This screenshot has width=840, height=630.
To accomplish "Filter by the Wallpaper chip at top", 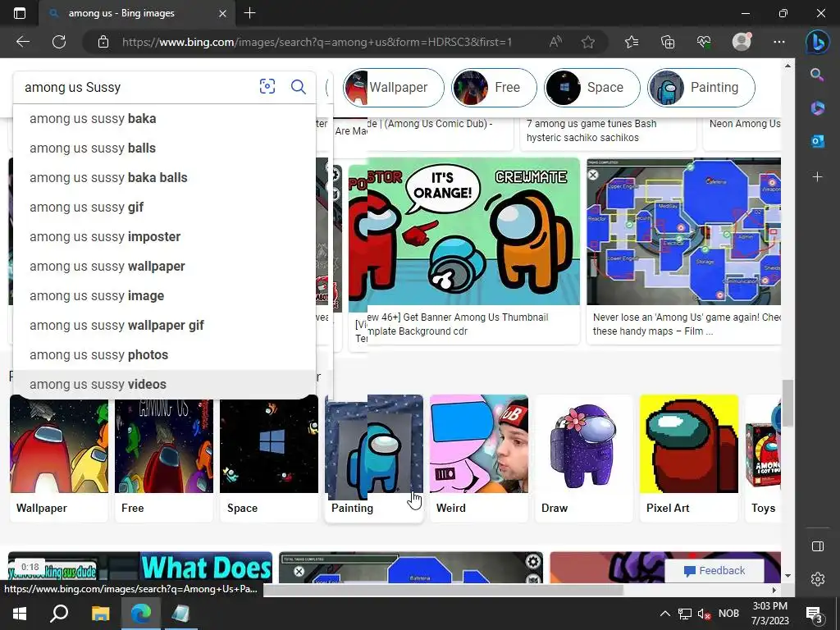I will pyautogui.click(x=394, y=87).
